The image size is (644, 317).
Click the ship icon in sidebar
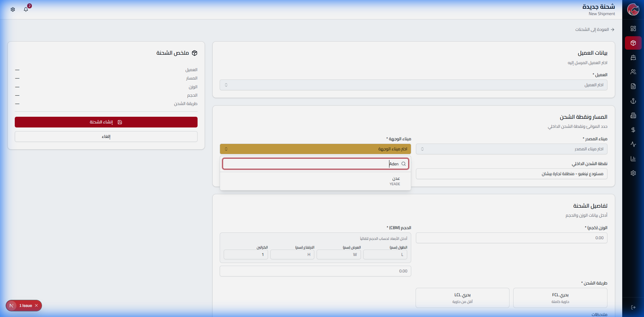633,58
